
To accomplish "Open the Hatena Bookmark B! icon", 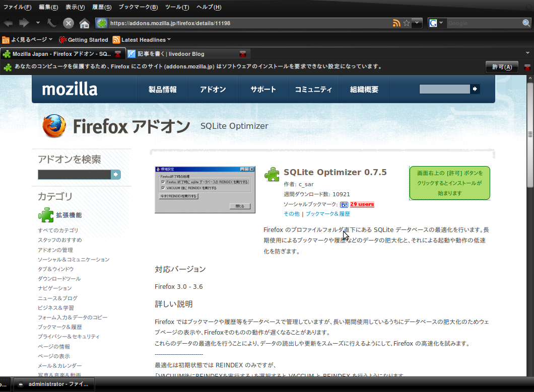I will (x=344, y=205).
